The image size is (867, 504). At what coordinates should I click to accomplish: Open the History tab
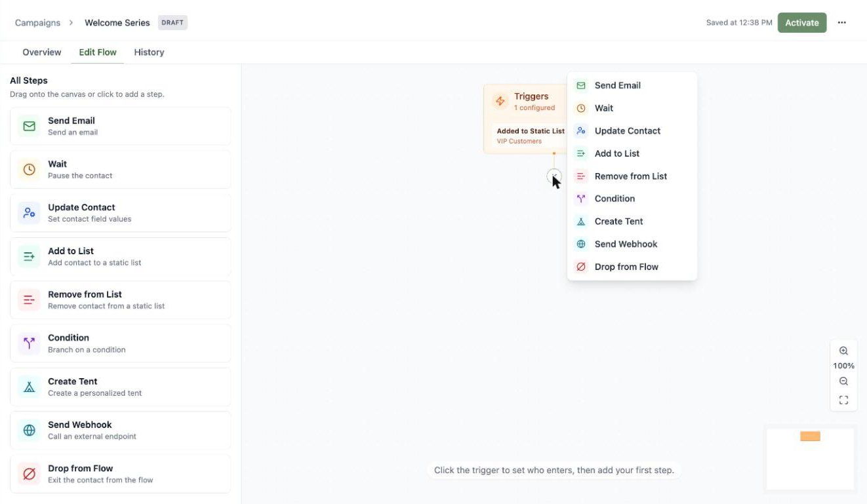tap(149, 52)
